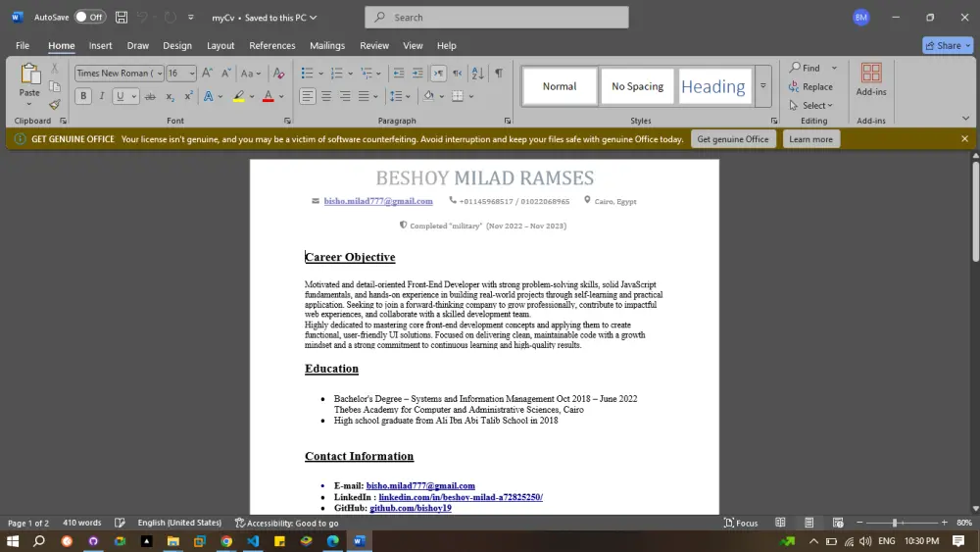This screenshot has width=980, height=552.
Task: Click the zoom slider in status bar
Action: click(x=902, y=523)
